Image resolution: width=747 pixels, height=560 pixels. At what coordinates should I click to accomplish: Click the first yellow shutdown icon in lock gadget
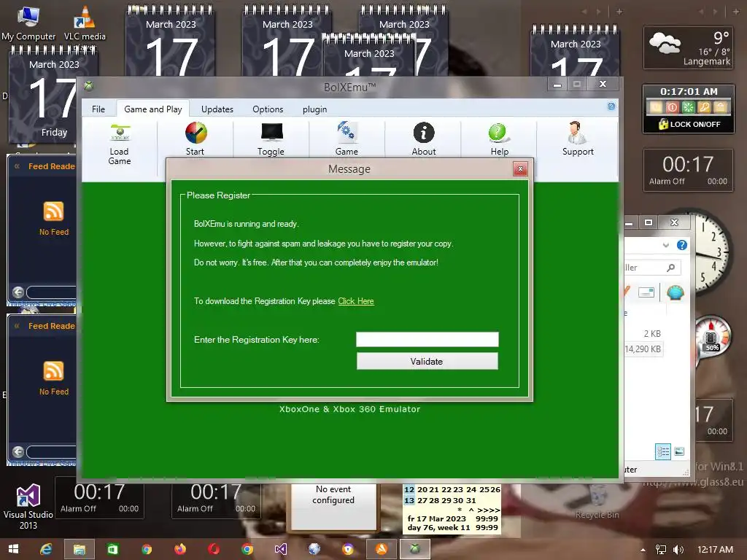[656, 107]
